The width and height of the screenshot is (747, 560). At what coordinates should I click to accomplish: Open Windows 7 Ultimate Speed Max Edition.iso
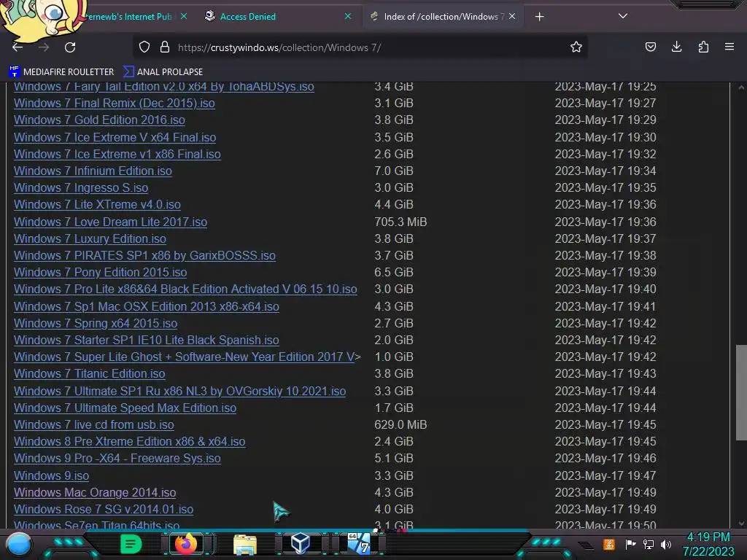click(125, 408)
